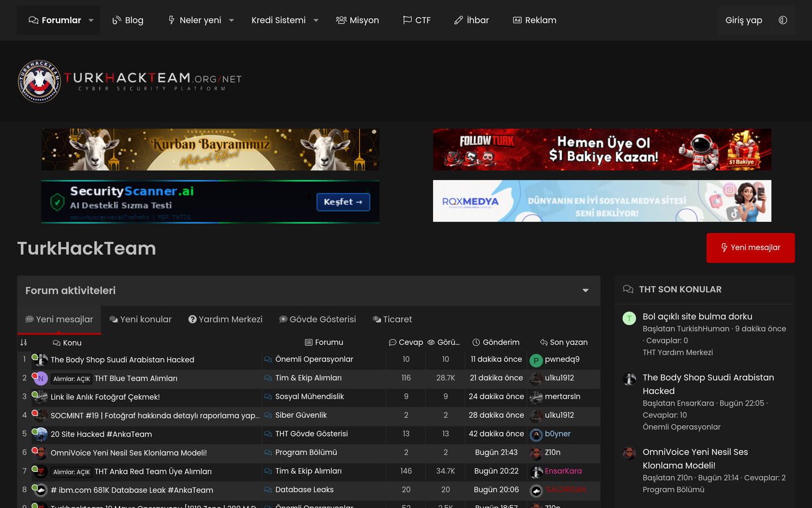This screenshot has height=508, width=812.
Task: Open the SOCMINT #19 thread
Action: point(155,416)
